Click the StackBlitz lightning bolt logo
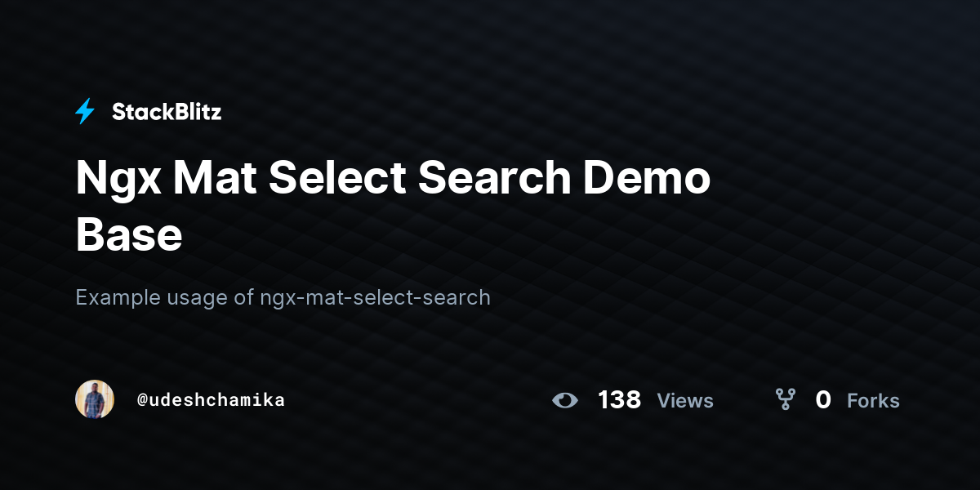Image resolution: width=980 pixels, height=490 pixels. click(85, 112)
